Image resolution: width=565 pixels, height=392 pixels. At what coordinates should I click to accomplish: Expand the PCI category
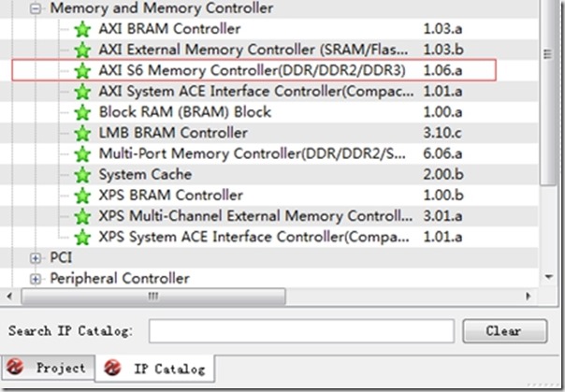click(x=36, y=258)
